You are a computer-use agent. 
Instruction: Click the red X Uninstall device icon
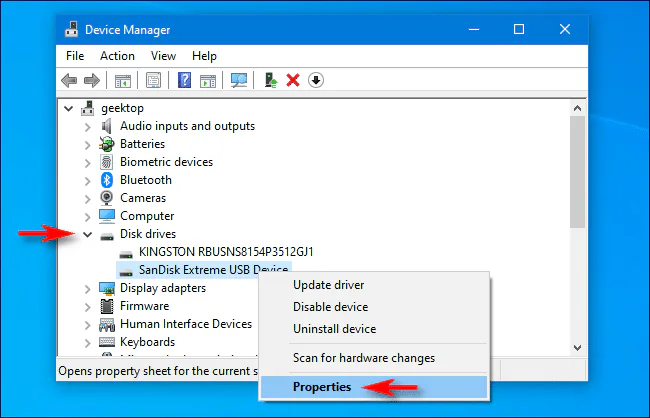click(293, 80)
